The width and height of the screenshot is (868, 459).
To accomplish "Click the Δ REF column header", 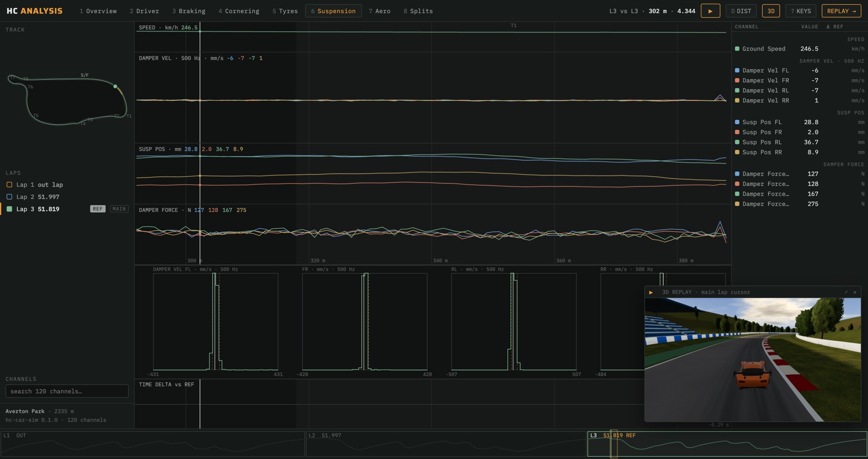I will pyautogui.click(x=835, y=27).
